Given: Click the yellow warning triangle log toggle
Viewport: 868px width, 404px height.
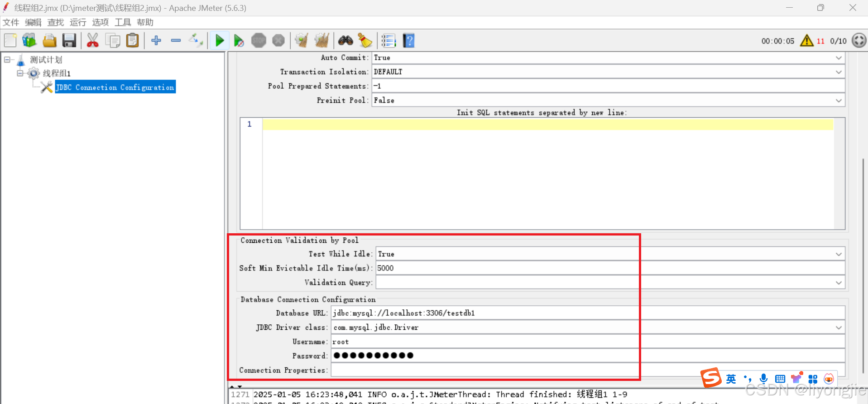Looking at the screenshot, I should [x=807, y=41].
